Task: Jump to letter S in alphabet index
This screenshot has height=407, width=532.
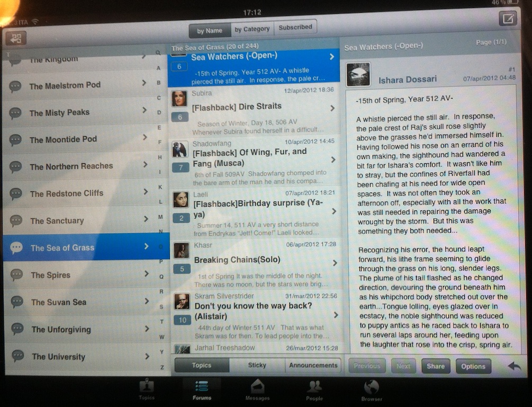Action: pos(161,307)
